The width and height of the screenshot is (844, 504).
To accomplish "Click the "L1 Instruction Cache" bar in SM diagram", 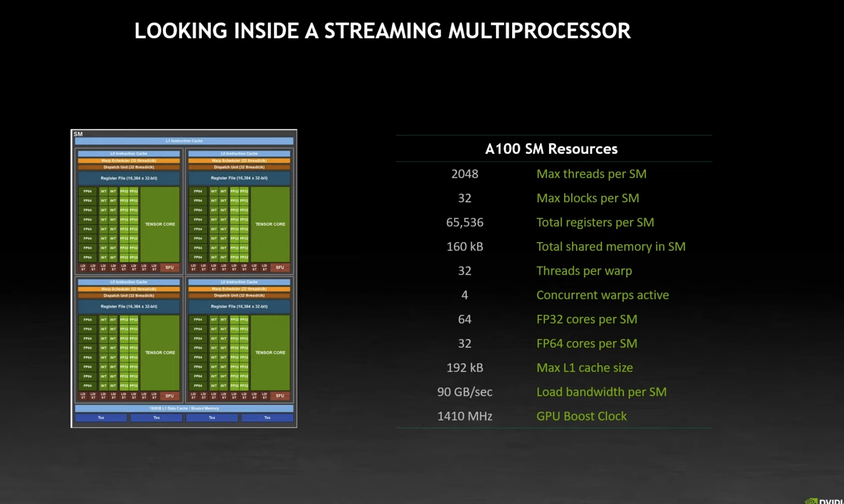I will coord(184,141).
